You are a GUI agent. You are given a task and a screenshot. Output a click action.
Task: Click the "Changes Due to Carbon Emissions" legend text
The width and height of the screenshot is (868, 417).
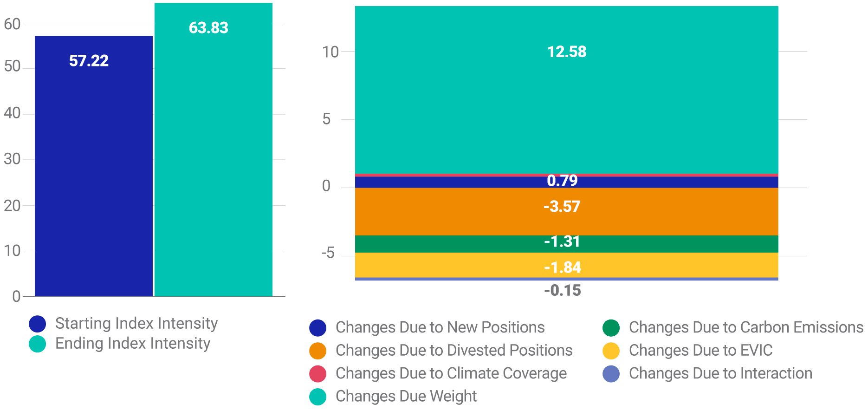click(745, 328)
